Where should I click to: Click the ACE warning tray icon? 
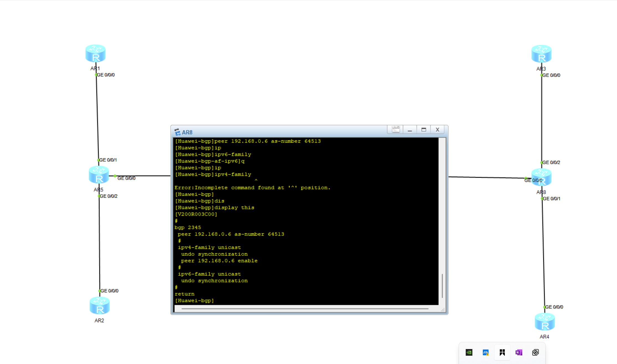click(x=486, y=352)
